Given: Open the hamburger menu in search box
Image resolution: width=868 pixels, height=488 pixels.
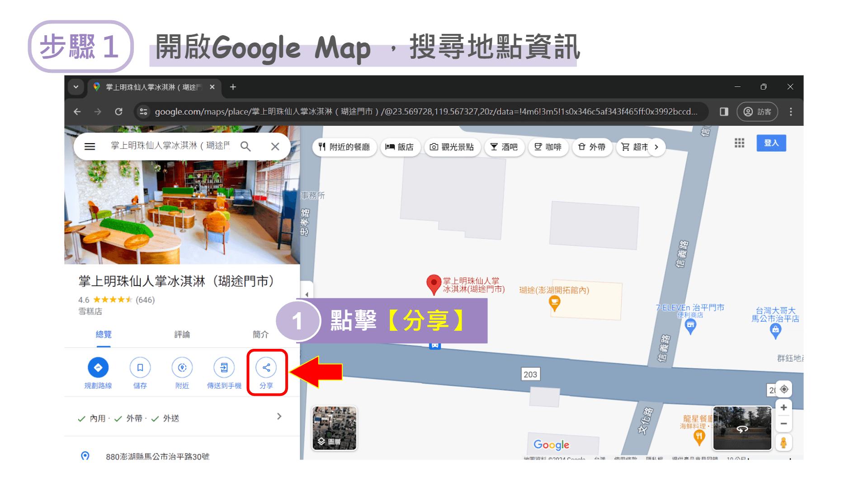Looking at the screenshot, I should (90, 146).
